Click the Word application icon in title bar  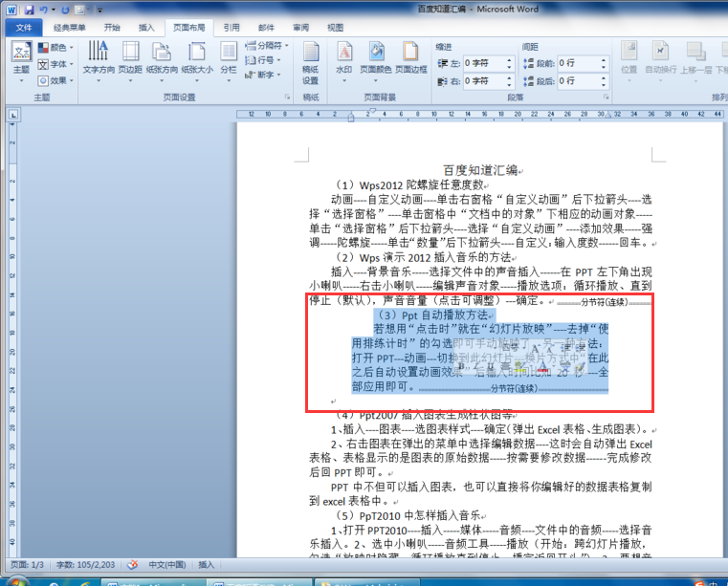pos(11,10)
